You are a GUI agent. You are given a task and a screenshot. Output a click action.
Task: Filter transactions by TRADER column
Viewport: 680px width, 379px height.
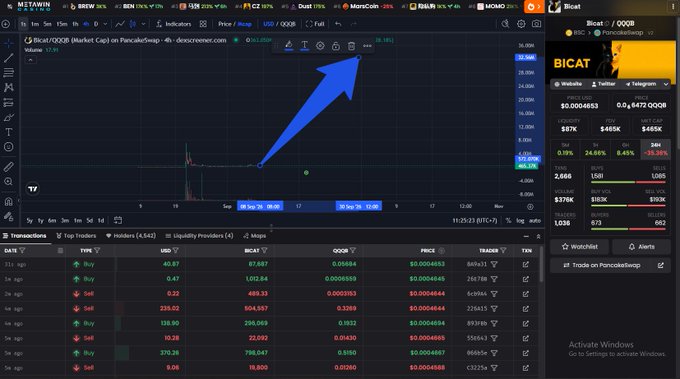tap(503, 251)
